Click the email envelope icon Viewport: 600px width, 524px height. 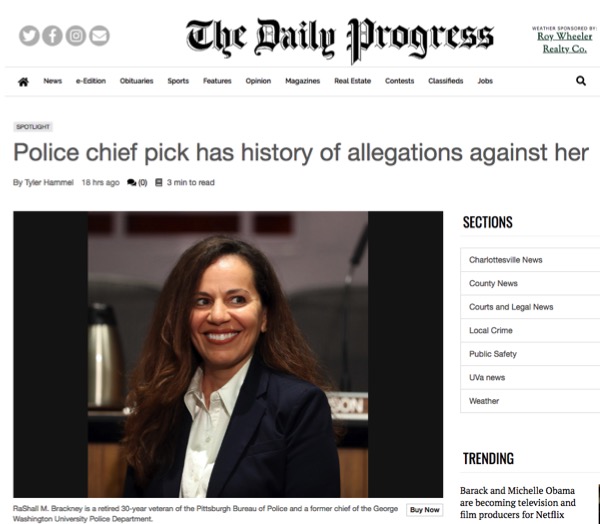point(99,36)
